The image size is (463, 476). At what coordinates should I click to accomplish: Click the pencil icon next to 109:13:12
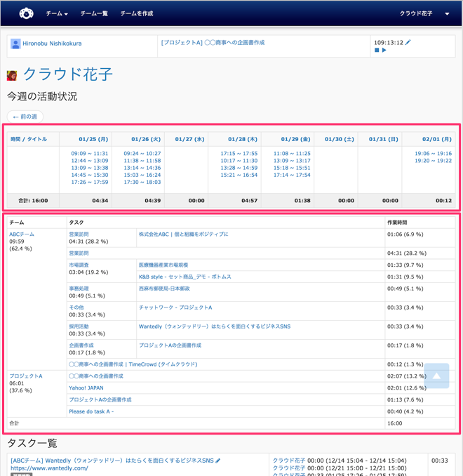pyautogui.click(x=408, y=42)
